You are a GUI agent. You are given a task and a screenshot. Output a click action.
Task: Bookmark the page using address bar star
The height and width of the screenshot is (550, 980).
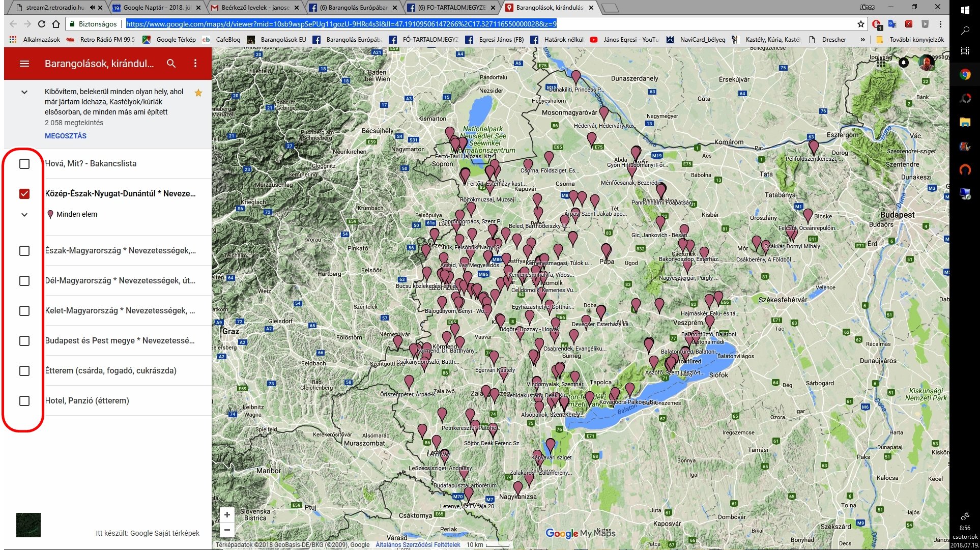860,24
